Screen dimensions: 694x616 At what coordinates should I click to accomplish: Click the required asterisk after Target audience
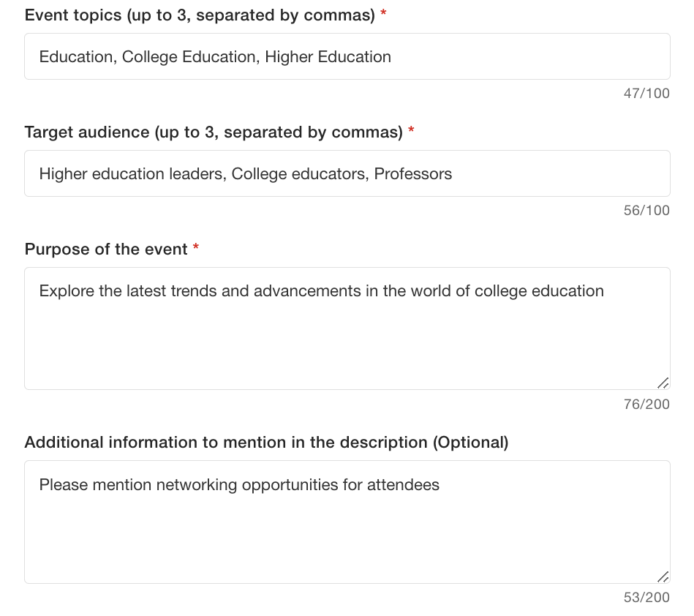pos(412,131)
